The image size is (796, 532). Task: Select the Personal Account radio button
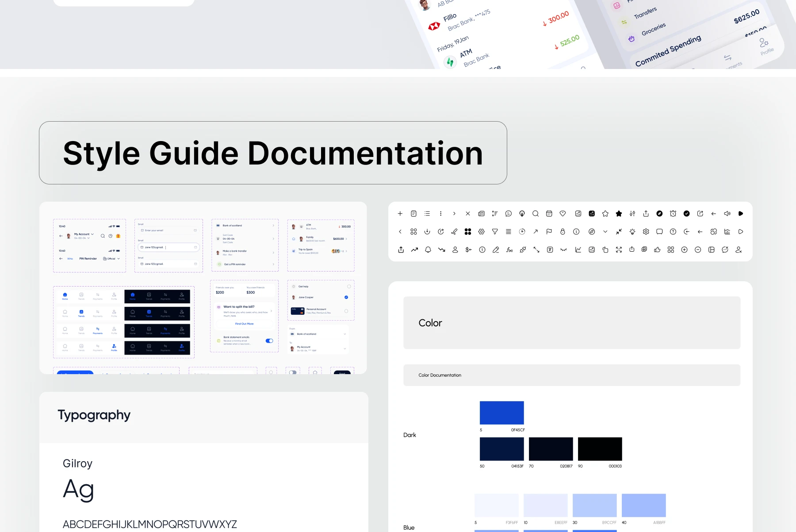click(346, 311)
